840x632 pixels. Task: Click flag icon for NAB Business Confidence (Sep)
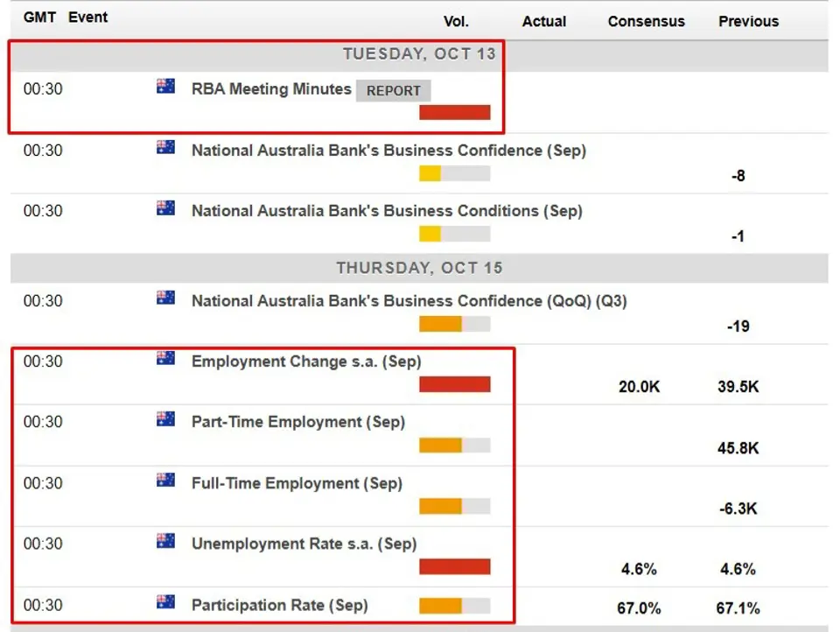pos(165,147)
